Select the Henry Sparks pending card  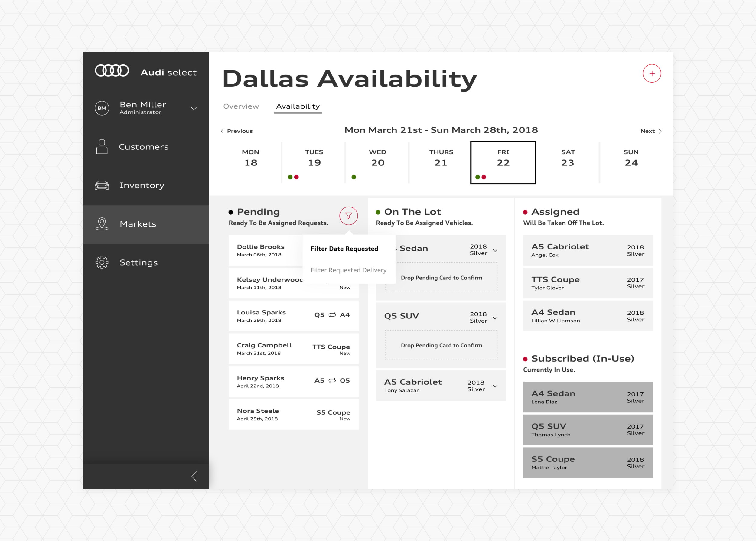pos(294,382)
